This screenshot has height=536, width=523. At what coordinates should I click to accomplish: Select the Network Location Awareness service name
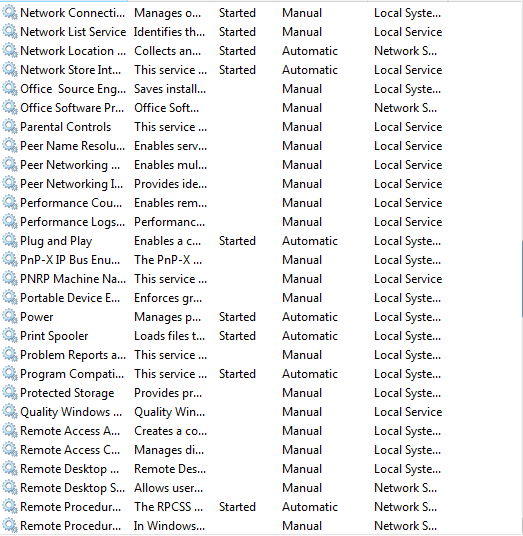point(73,51)
